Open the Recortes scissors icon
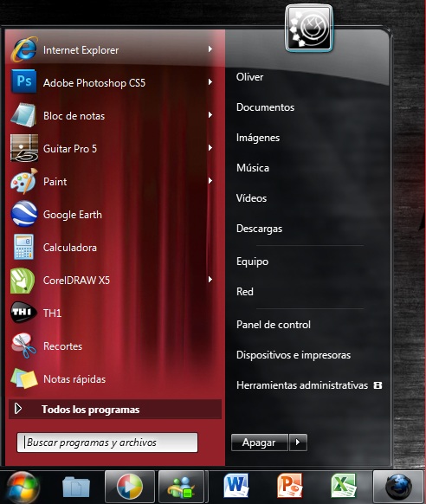The image size is (426, 504). 23,346
